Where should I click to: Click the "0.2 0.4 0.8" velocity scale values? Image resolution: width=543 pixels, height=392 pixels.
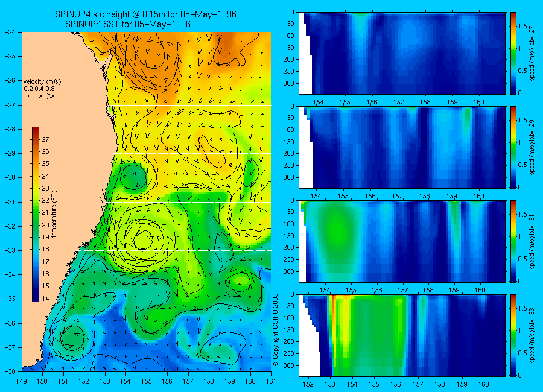point(39,89)
